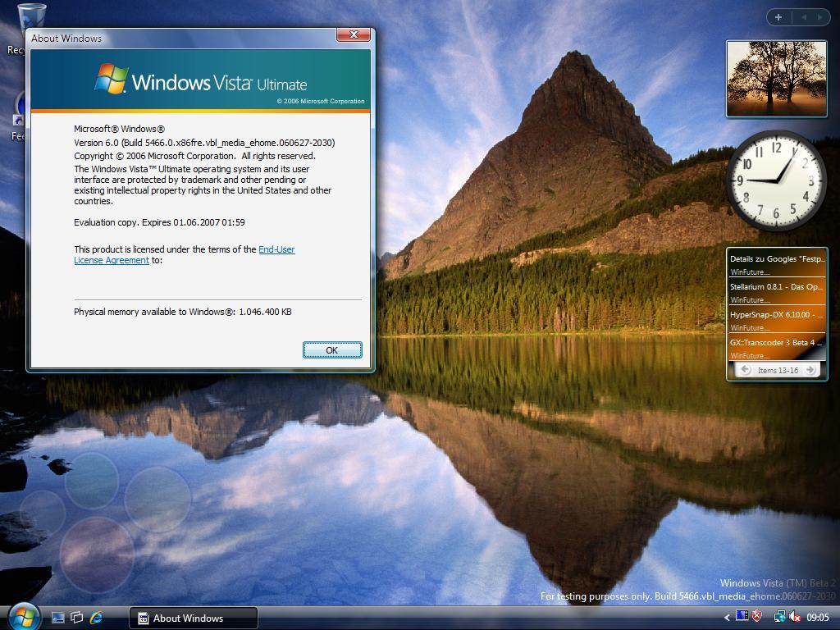Select the About Windows taskbar button
The width and height of the screenshot is (840, 630).
click(x=194, y=619)
